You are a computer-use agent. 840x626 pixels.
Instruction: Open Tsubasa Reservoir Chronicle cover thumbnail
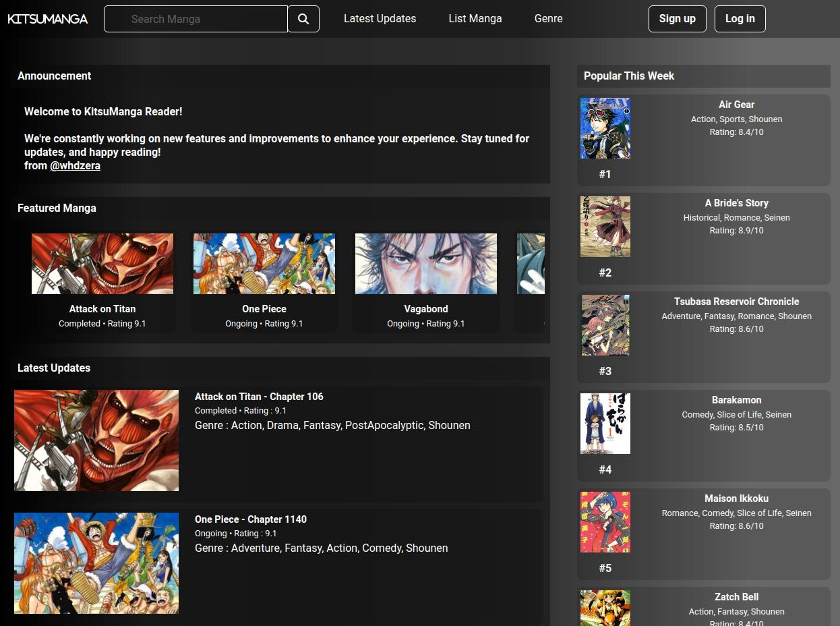(x=605, y=325)
